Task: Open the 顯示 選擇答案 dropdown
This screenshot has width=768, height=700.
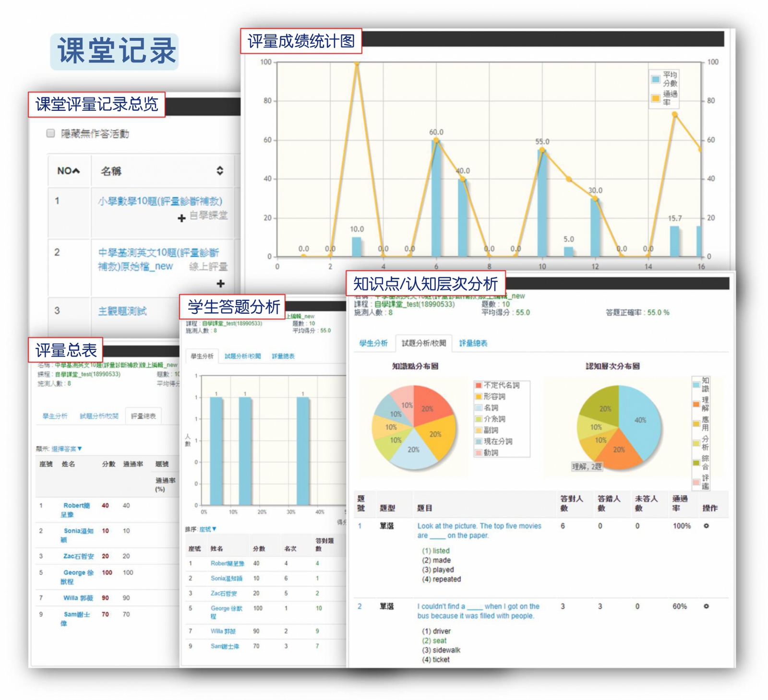Action: coord(67,449)
